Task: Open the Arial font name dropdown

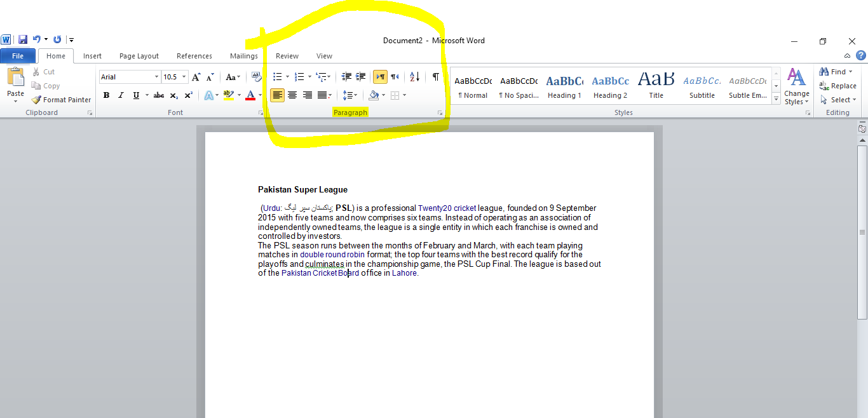Action: (x=156, y=76)
